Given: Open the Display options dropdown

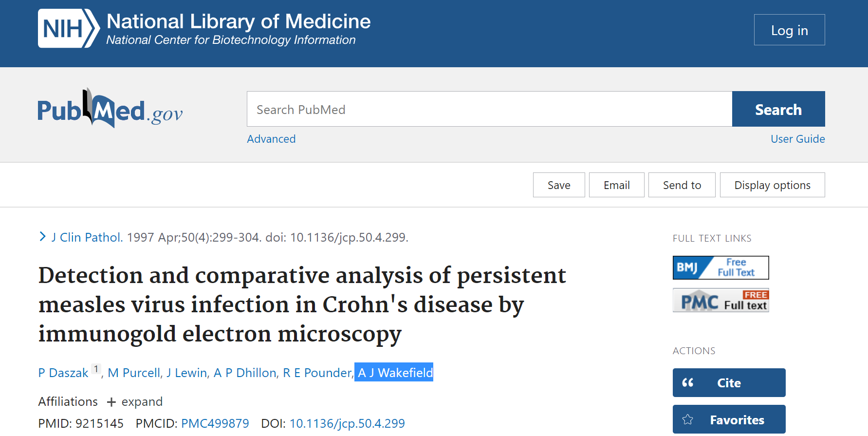Looking at the screenshot, I should coord(772,185).
